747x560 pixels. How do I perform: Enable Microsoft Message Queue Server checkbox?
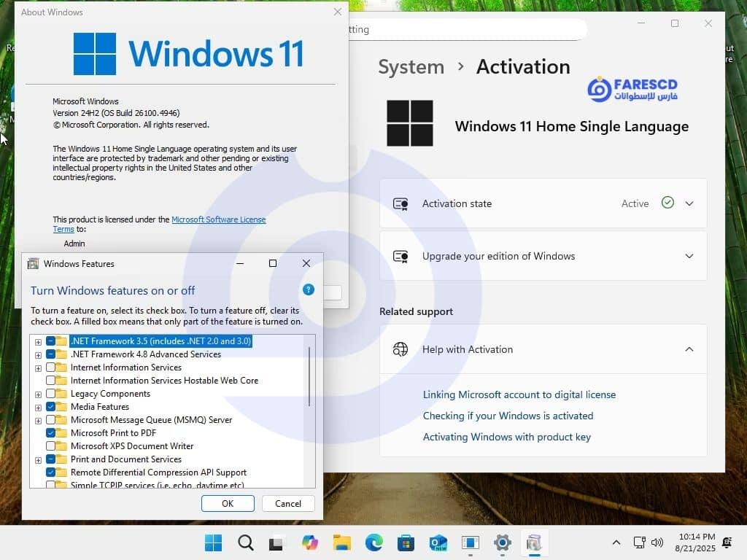click(x=50, y=420)
